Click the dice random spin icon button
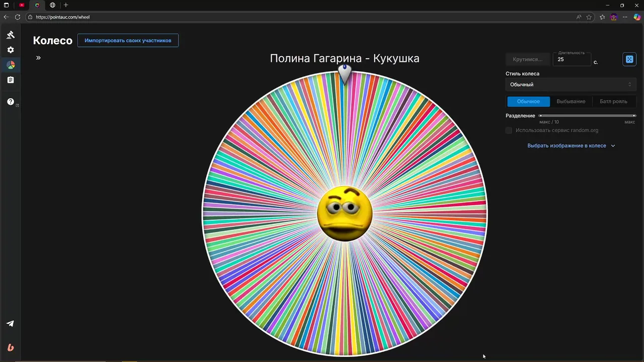This screenshot has width=644, height=362. (x=629, y=59)
